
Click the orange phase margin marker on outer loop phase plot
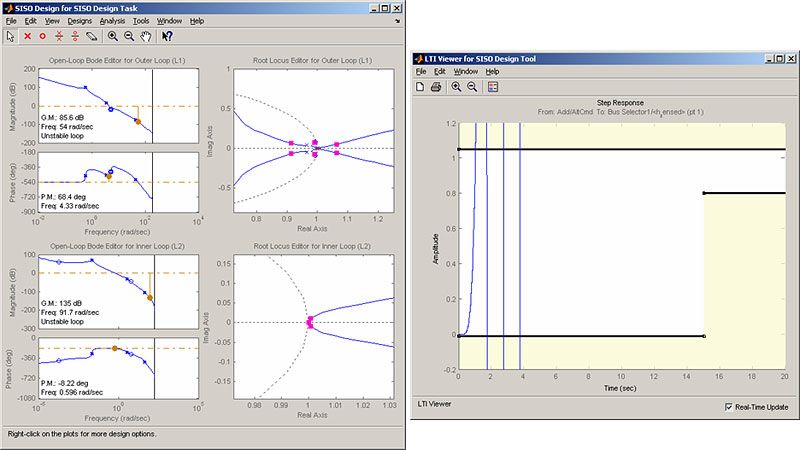tap(109, 177)
